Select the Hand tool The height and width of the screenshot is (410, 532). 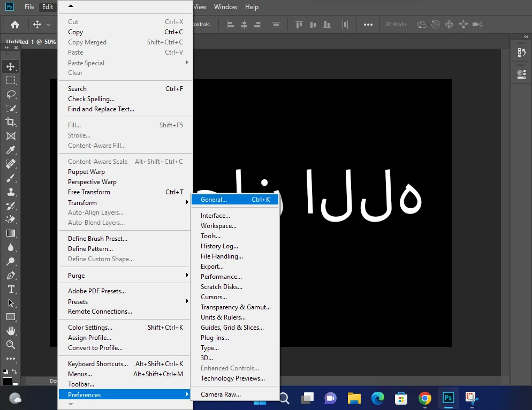coord(11,331)
